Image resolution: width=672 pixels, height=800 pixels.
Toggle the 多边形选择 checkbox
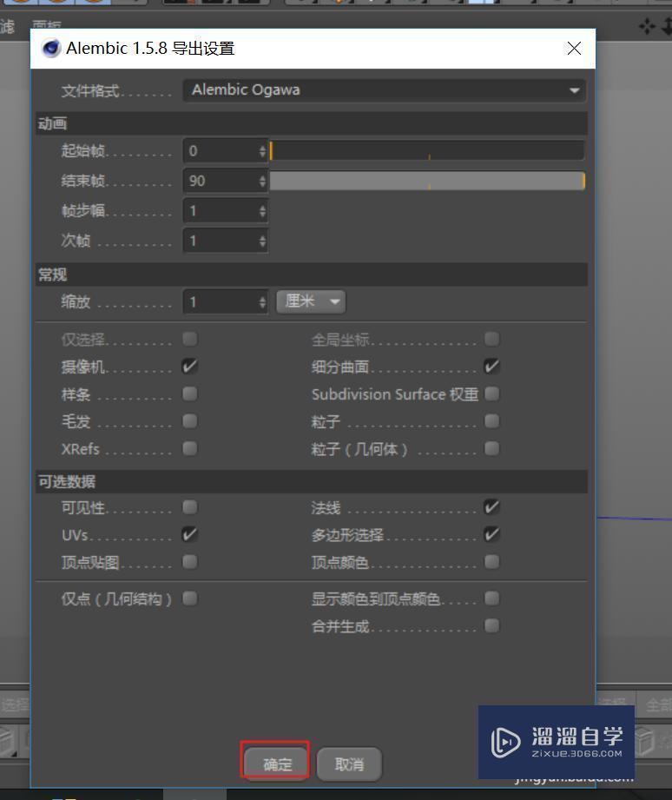[492, 535]
